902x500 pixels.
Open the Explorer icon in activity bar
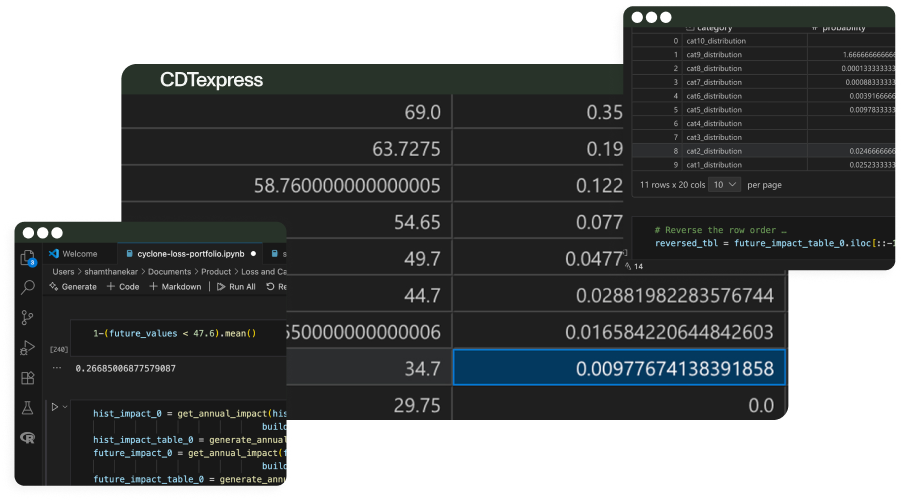[28, 257]
